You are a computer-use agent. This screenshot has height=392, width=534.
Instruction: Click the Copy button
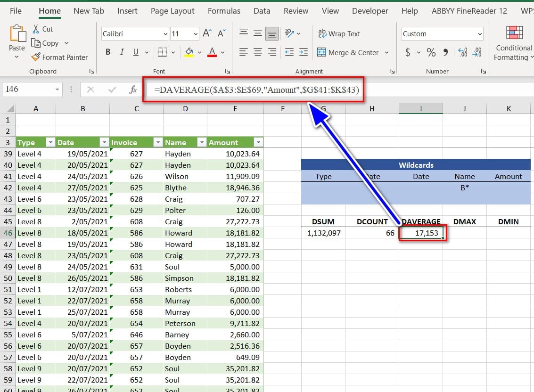(45, 43)
